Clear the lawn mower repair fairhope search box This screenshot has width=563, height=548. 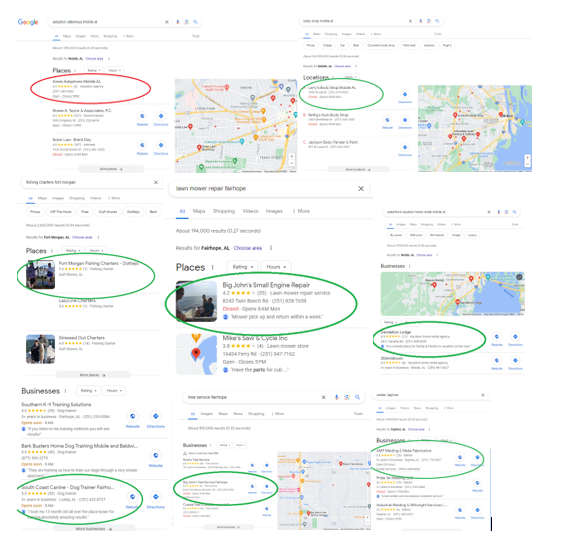pos(361,189)
